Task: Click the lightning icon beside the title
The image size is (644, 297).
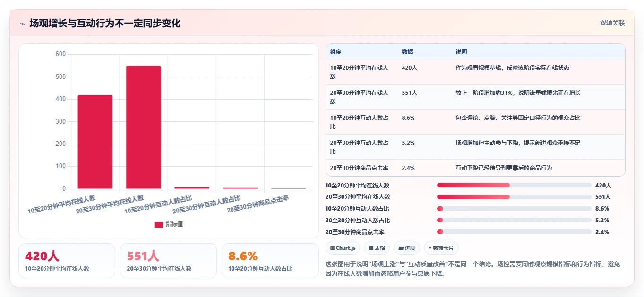Action: coord(23,24)
